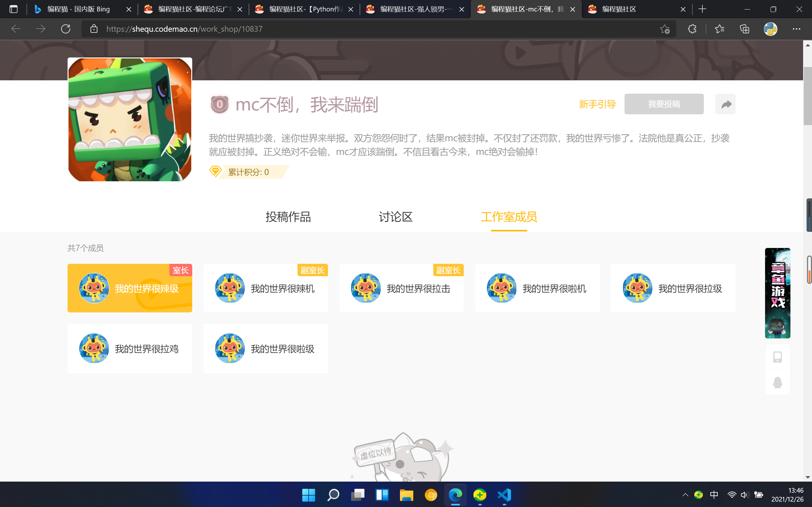Image resolution: width=812 pixels, height=507 pixels.
Task: Open the volume speaker tray icon
Action: (745, 495)
